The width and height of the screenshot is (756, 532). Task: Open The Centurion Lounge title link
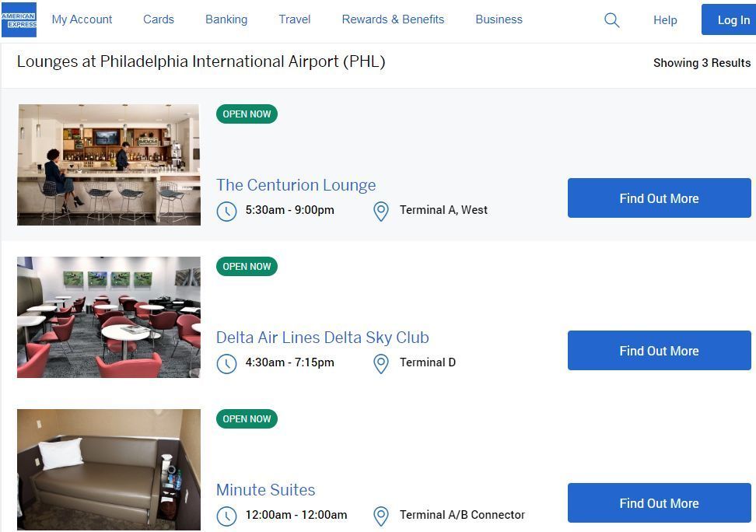pos(296,185)
